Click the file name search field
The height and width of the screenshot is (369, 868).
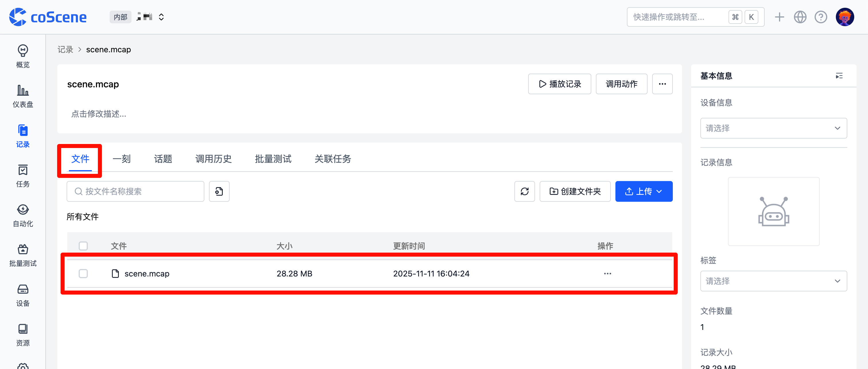135,191
